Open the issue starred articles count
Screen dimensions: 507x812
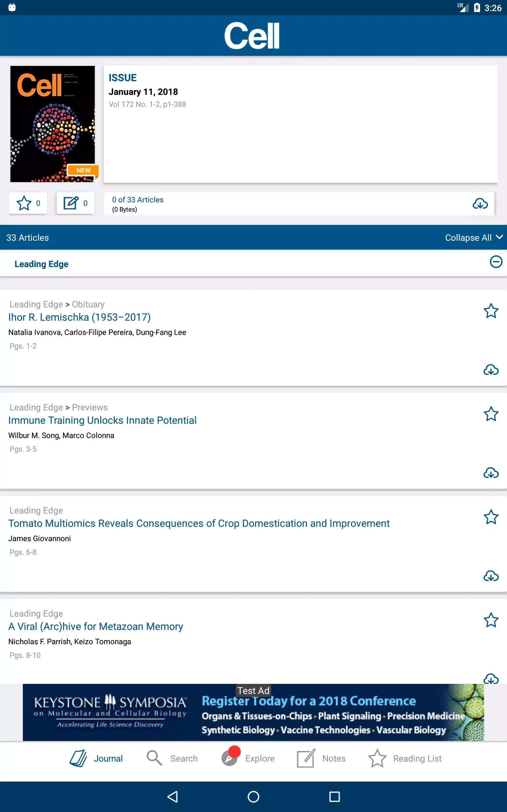[x=28, y=203]
